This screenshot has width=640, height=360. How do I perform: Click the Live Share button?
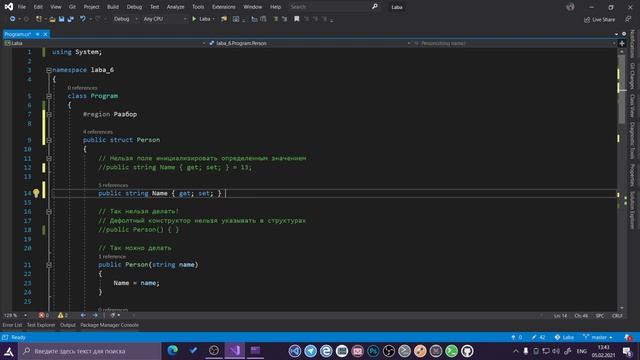(599, 19)
